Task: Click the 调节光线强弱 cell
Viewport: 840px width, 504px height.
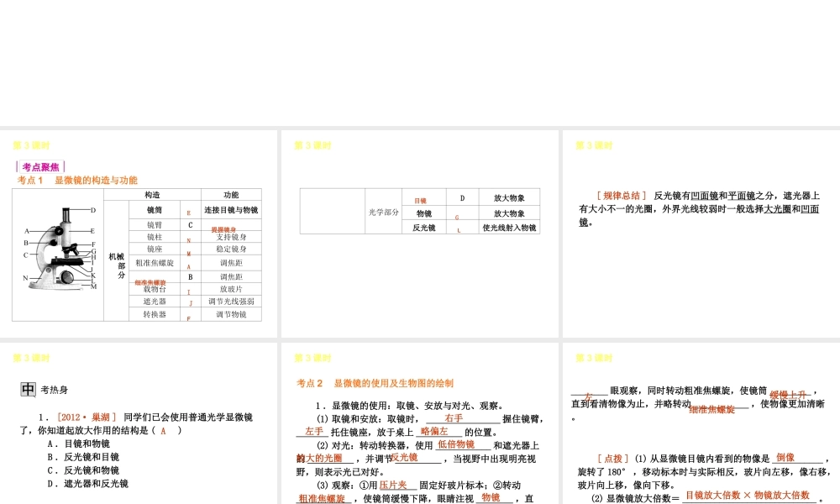Action: click(232, 302)
